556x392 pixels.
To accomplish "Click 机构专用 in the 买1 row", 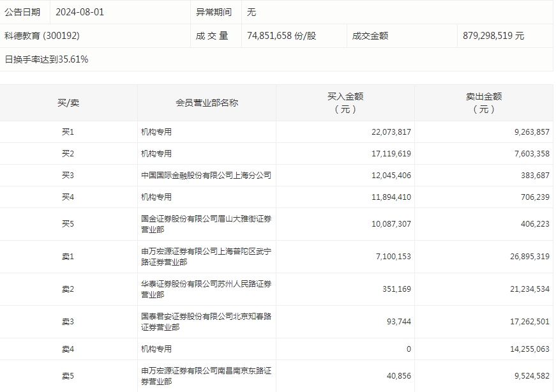I will point(157,132).
